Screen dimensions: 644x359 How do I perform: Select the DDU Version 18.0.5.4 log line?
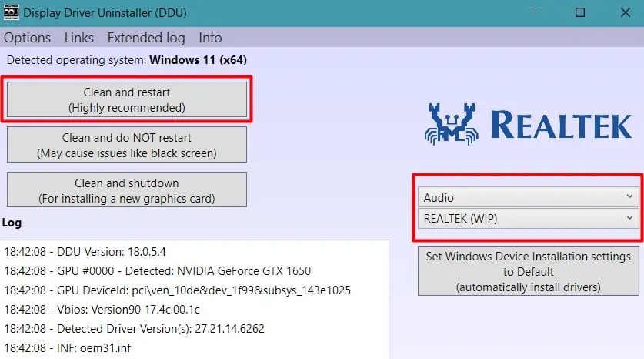[85, 252]
